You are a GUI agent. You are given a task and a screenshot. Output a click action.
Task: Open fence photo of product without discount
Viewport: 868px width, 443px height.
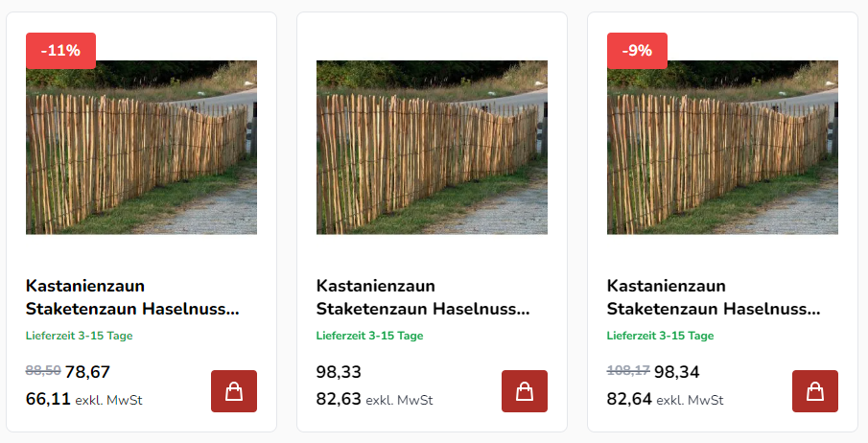(432, 148)
